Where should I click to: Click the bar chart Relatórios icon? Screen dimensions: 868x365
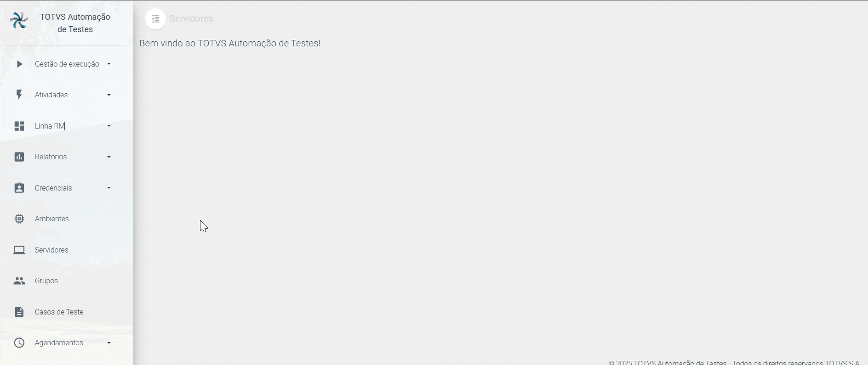click(x=19, y=157)
